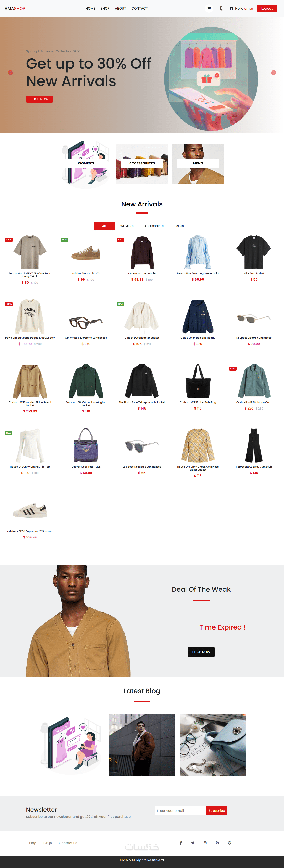Open Skype icon in footer
Viewport: 284px width, 868px height.
tap(217, 843)
